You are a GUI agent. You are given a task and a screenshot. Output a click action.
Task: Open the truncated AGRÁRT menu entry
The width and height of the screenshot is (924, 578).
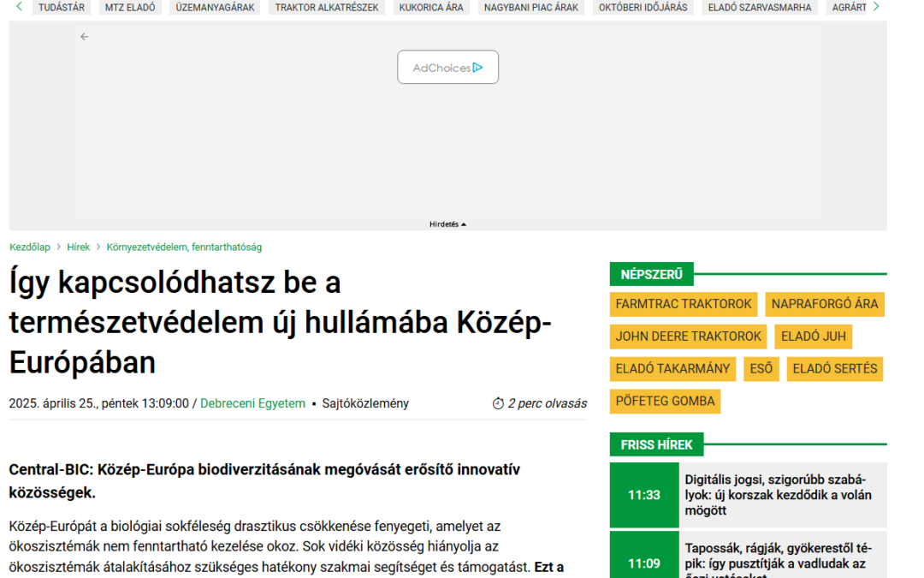[x=848, y=6]
